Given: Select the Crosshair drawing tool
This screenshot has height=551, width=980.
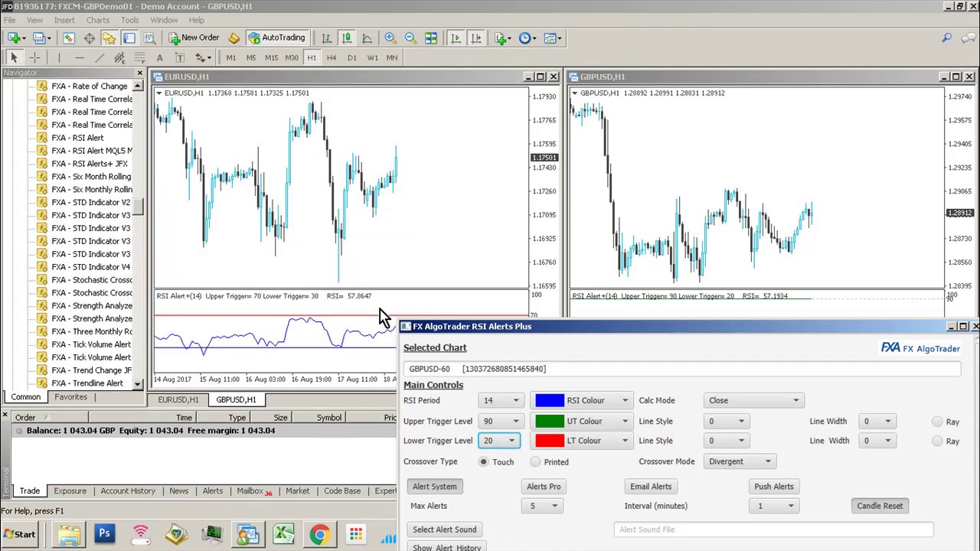Looking at the screenshot, I should (x=35, y=57).
